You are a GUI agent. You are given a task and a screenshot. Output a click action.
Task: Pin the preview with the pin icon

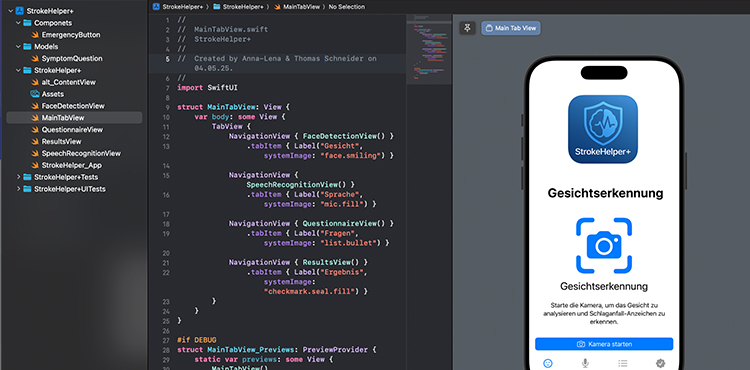click(467, 28)
